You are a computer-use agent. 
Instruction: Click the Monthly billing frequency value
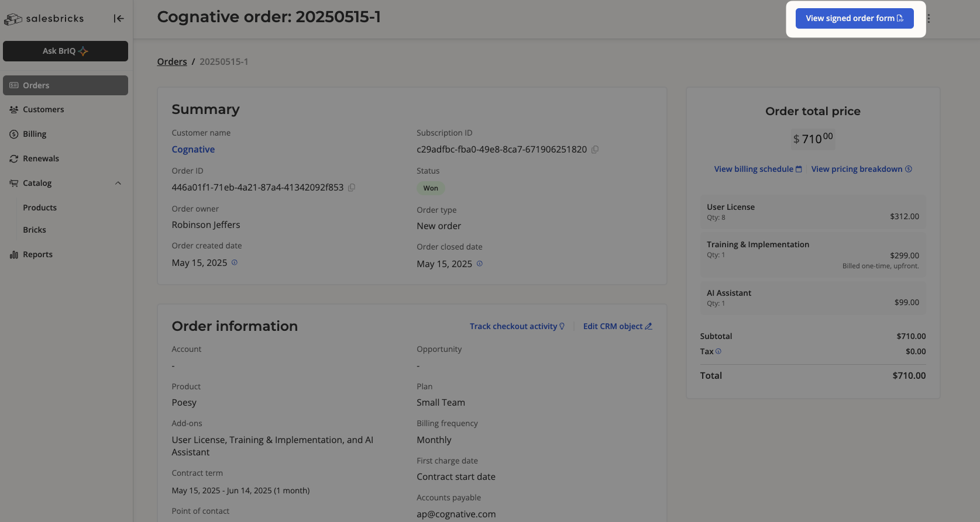coord(434,440)
